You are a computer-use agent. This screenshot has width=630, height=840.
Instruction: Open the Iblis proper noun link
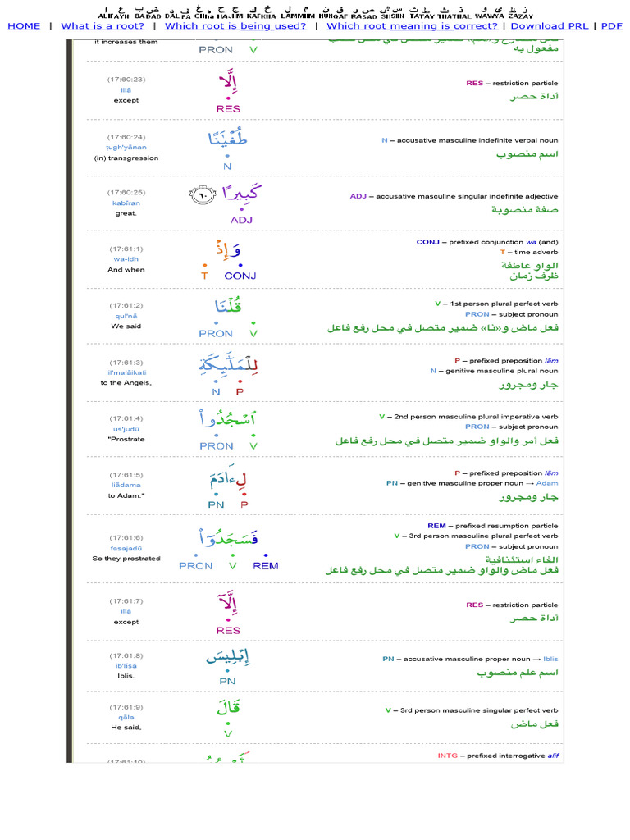click(550, 659)
